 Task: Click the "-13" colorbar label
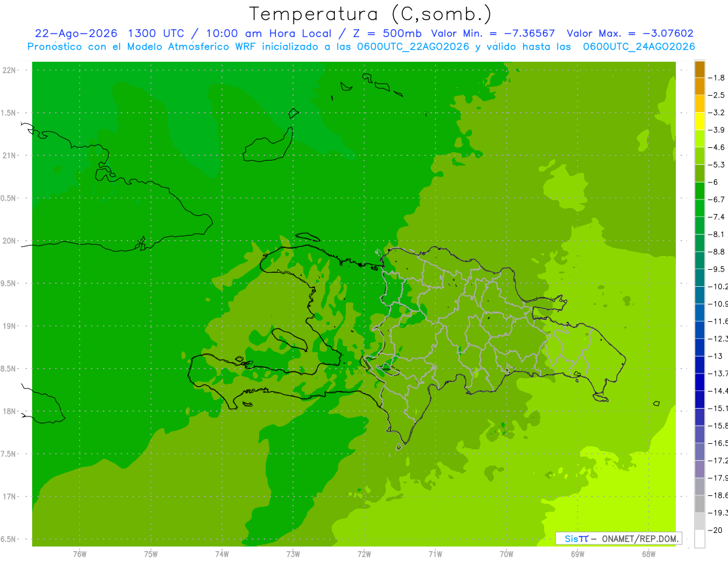tap(716, 356)
